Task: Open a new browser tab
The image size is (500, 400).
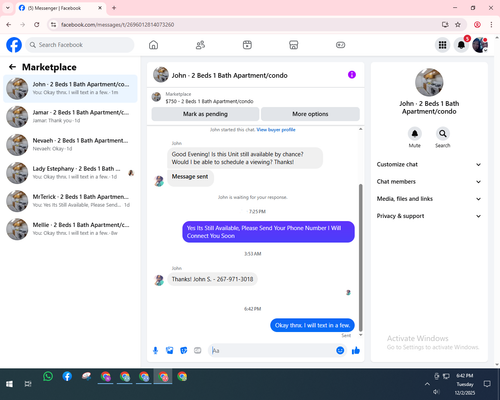Action: (x=114, y=8)
